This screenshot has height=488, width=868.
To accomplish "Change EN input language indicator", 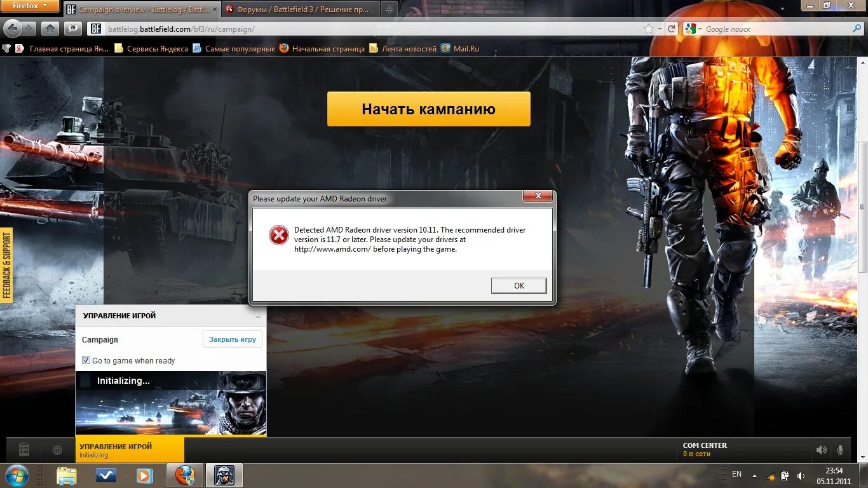I will click(736, 474).
